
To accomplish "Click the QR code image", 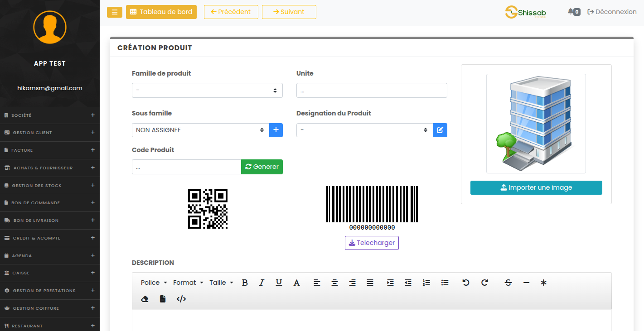I will 208,209.
